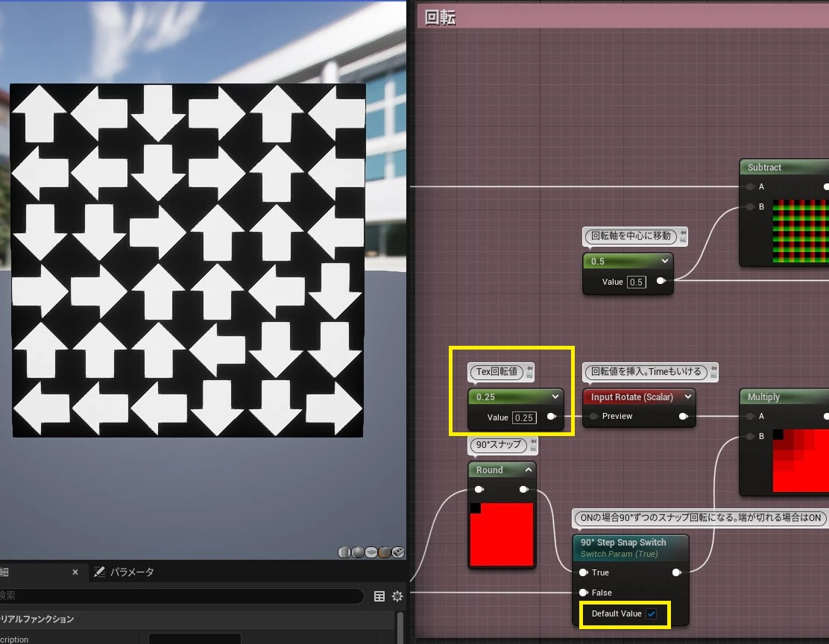Open details panel settings gear

pos(397,596)
